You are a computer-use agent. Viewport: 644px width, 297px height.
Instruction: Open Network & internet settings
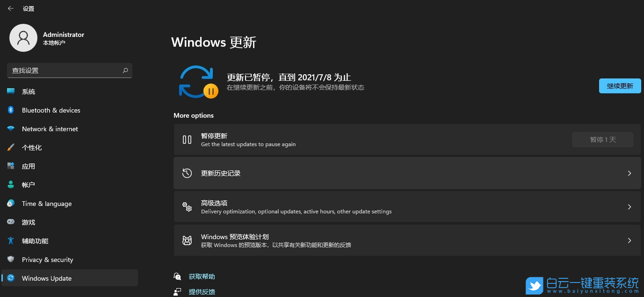point(50,128)
